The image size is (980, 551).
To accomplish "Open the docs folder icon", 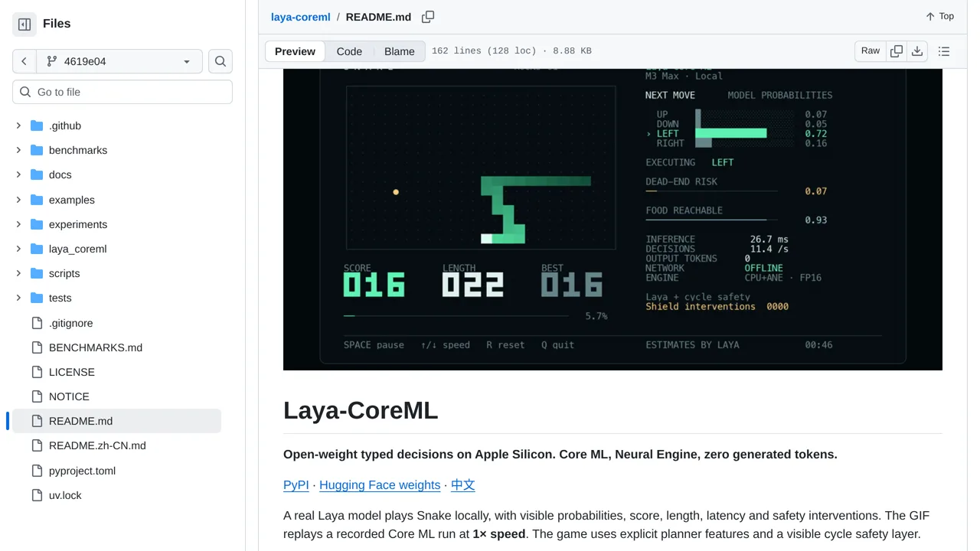I will [x=37, y=174].
